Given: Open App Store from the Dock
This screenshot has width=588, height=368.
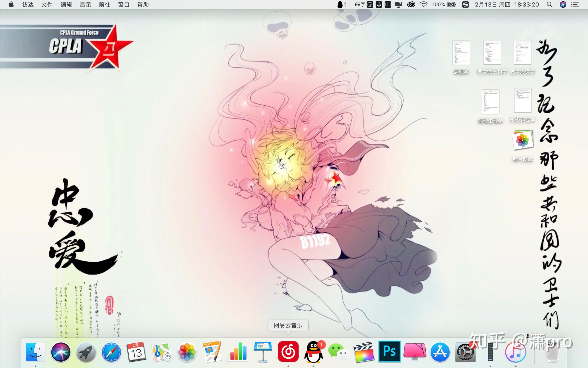Looking at the screenshot, I should coord(440,352).
